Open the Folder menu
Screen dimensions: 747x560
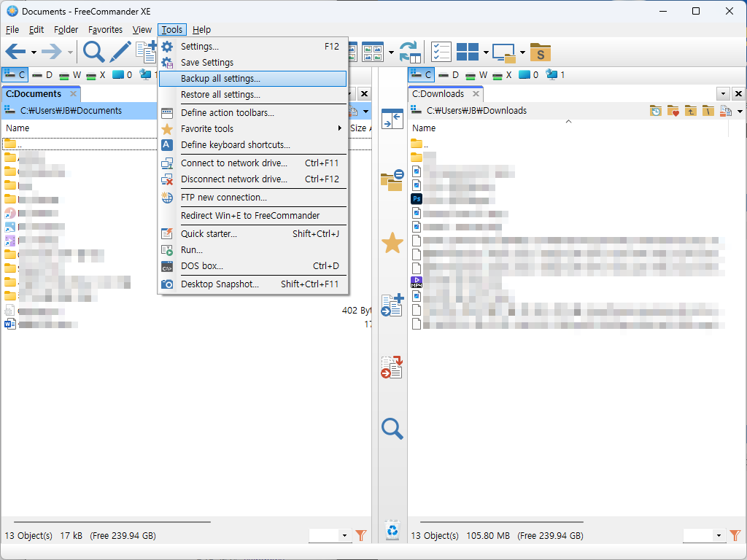[66, 29]
